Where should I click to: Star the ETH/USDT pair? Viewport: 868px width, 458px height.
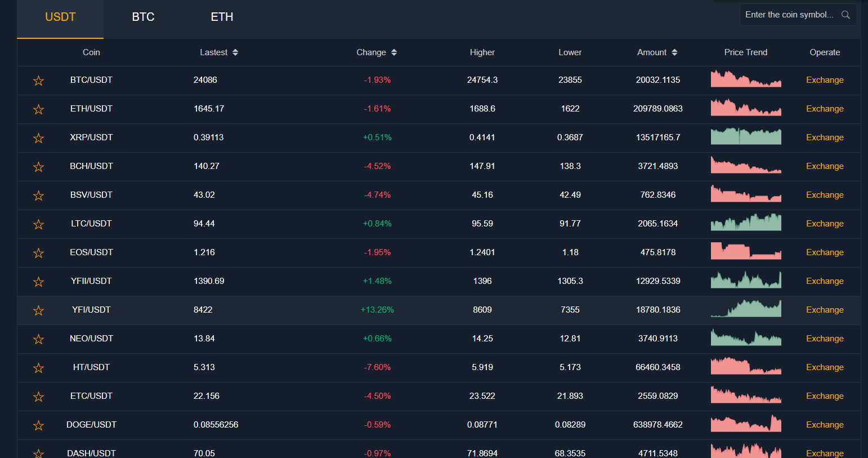pos(38,109)
